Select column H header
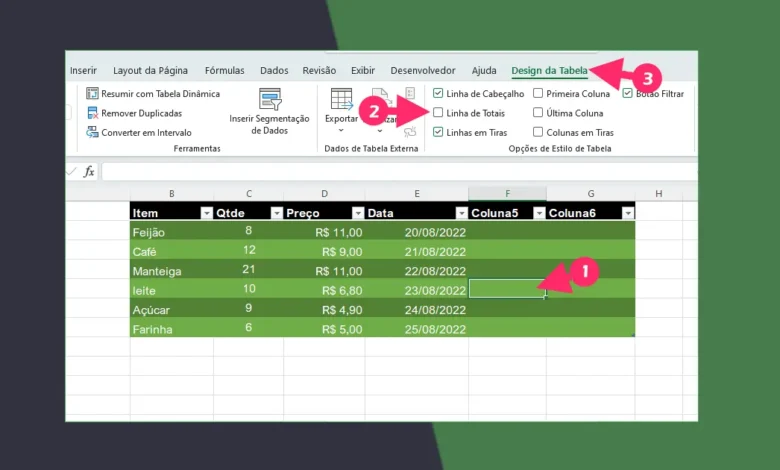This screenshot has height=470, width=780. [x=659, y=193]
